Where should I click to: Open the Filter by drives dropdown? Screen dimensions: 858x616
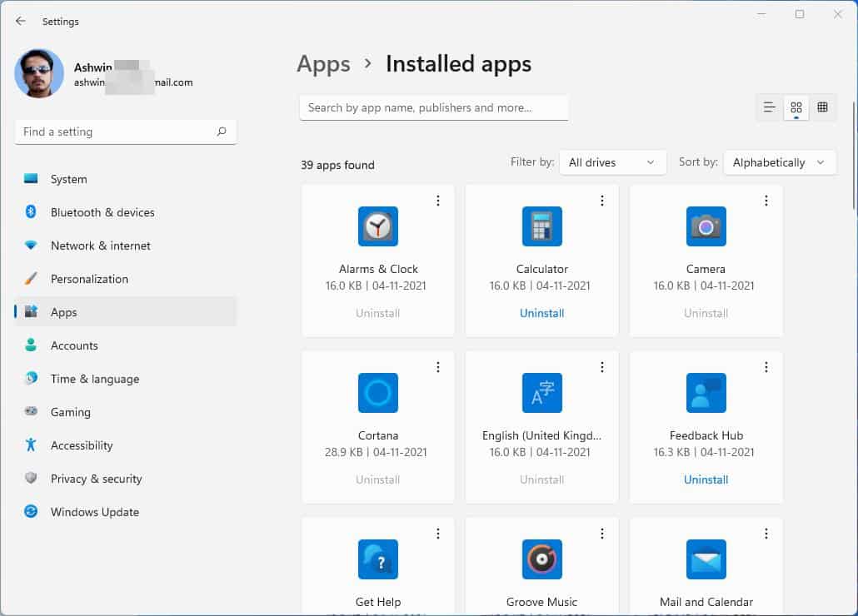point(612,162)
